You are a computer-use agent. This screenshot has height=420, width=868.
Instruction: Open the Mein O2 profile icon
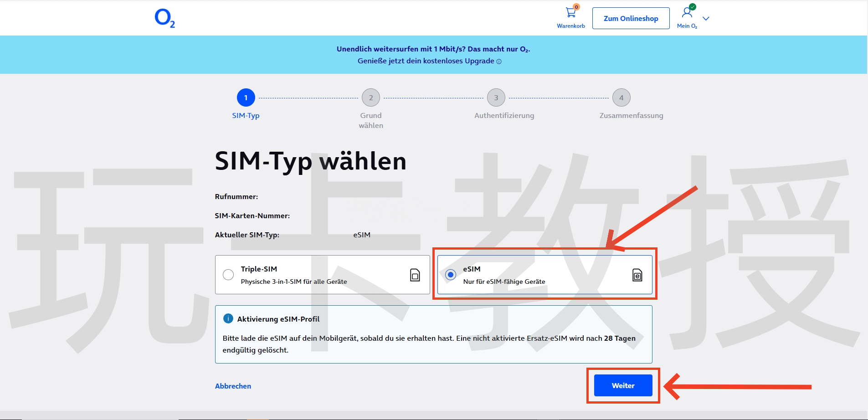point(687,12)
